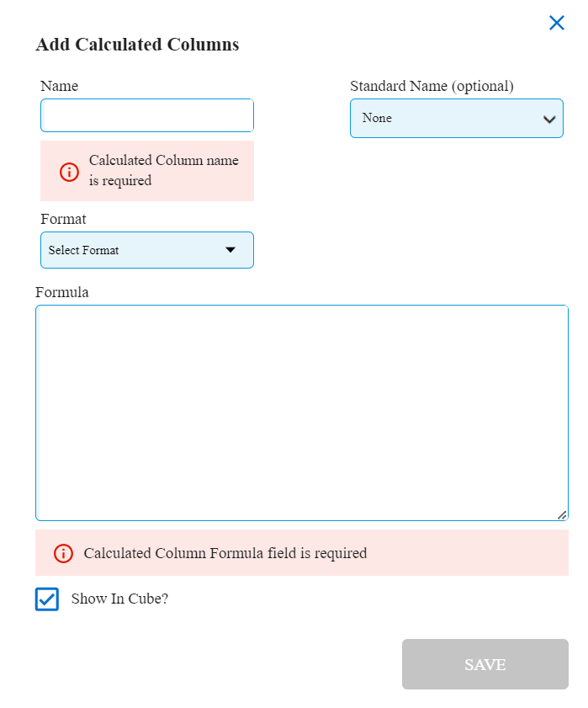Click the Name field label

[x=59, y=86]
